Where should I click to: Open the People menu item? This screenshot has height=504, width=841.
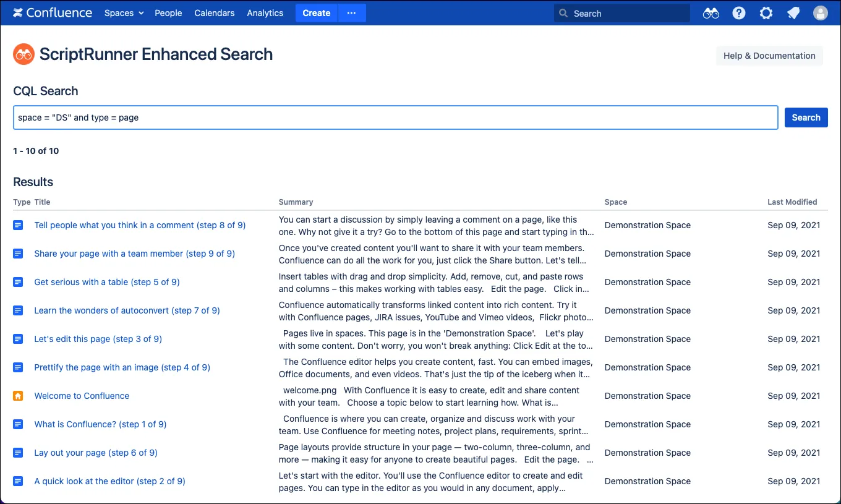point(168,13)
